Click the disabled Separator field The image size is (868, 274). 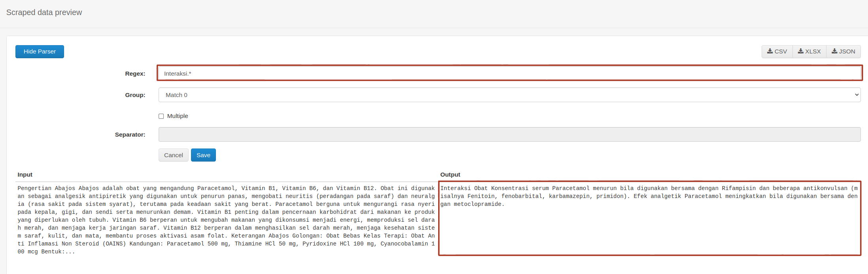pos(509,135)
